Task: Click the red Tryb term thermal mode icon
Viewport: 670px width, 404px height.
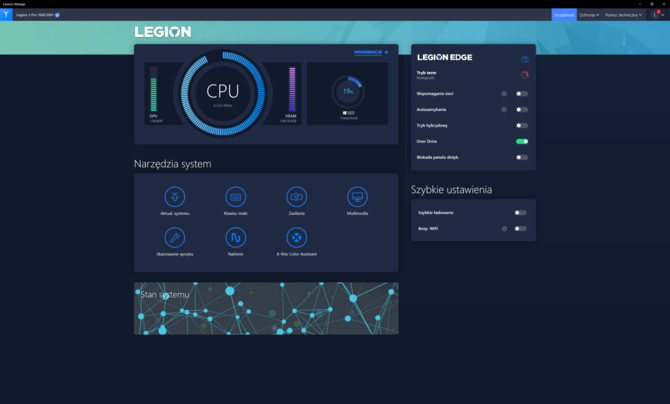Action: point(525,75)
